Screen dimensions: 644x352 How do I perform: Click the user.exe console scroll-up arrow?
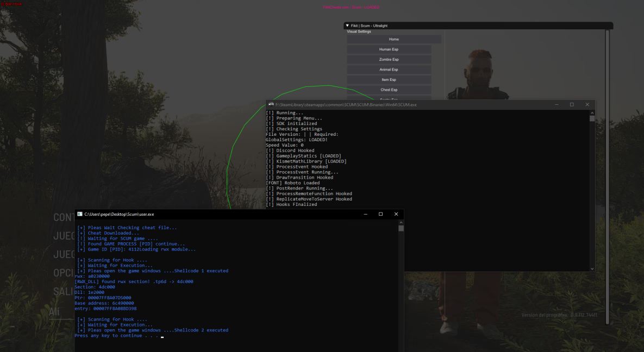pyautogui.click(x=401, y=223)
